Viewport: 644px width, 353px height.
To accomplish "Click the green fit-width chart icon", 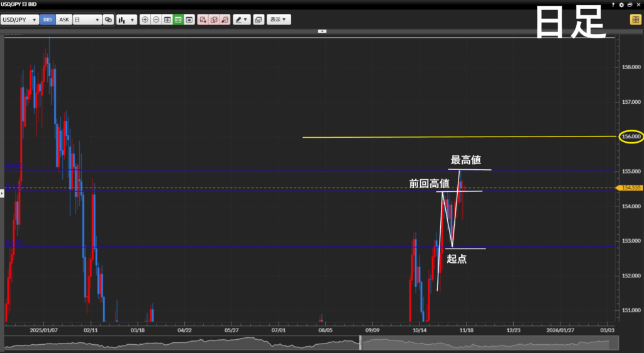I will [178, 20].
